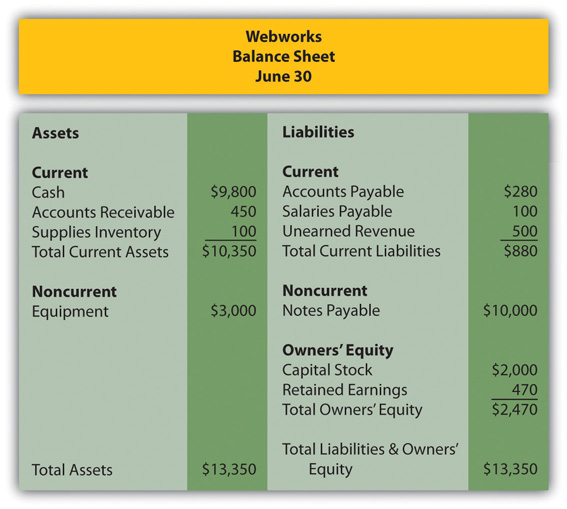
Task: Select the Accounts Payable $280 amount
Action: [521, 192]
